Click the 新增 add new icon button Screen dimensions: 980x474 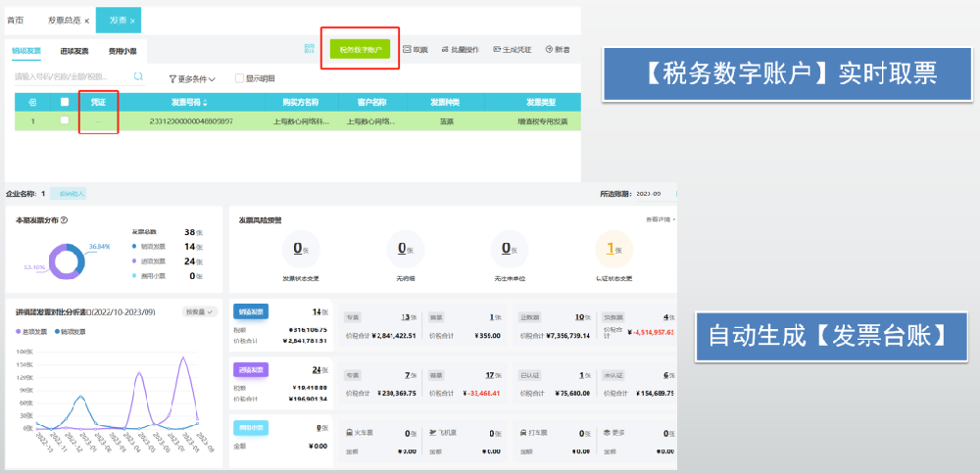(x=557, y=49)
